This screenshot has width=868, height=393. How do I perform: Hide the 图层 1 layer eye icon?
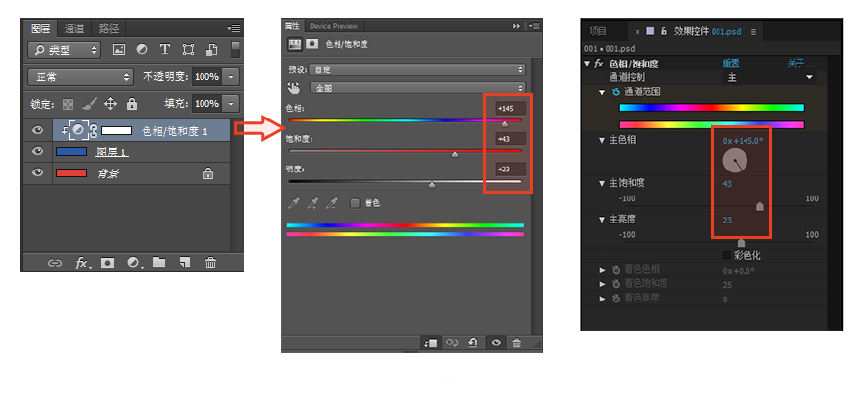click(x=38, y=152)
